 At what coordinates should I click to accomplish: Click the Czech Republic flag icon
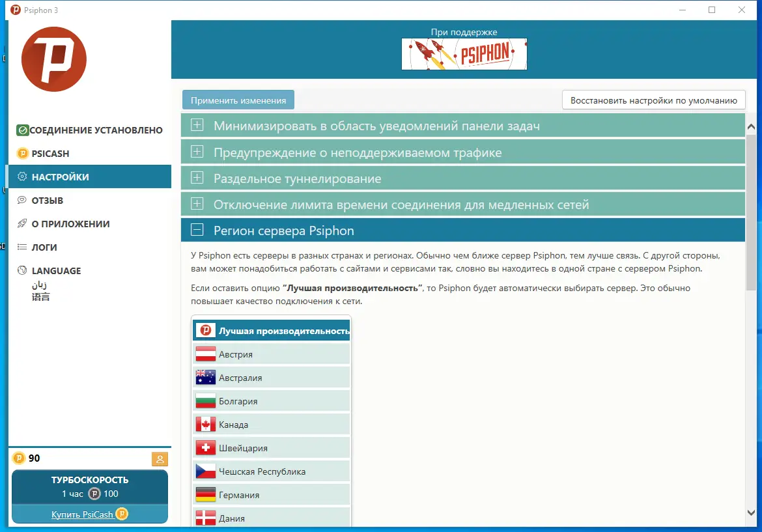click(x=206, y=471)
